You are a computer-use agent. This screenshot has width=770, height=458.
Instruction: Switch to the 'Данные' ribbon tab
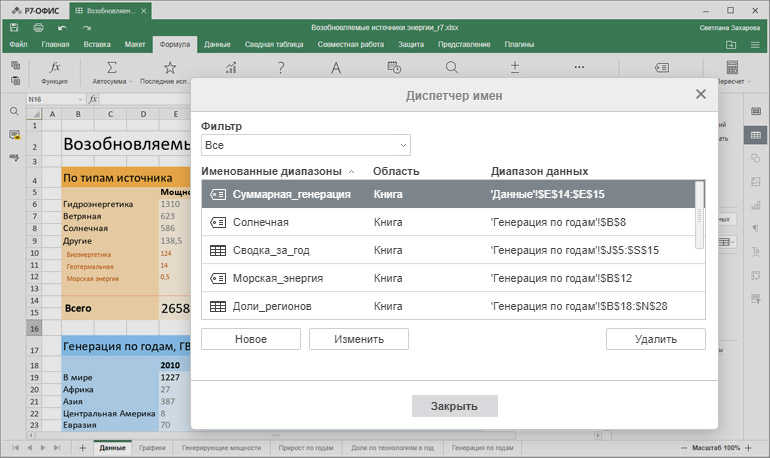(x=217, y=45)
